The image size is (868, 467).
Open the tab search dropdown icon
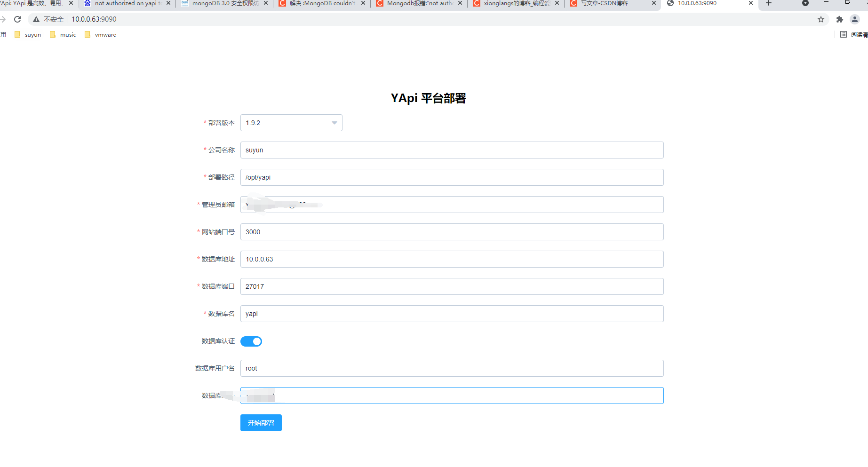point(805,3)
